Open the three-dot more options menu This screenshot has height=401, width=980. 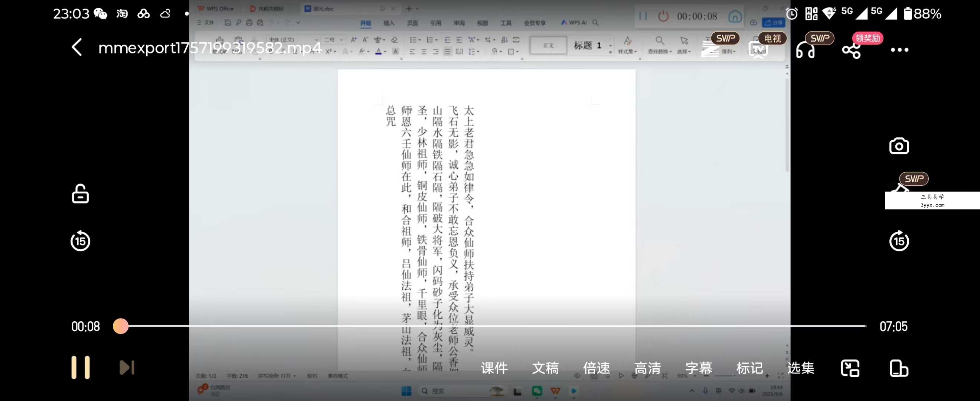coord(899,50)
